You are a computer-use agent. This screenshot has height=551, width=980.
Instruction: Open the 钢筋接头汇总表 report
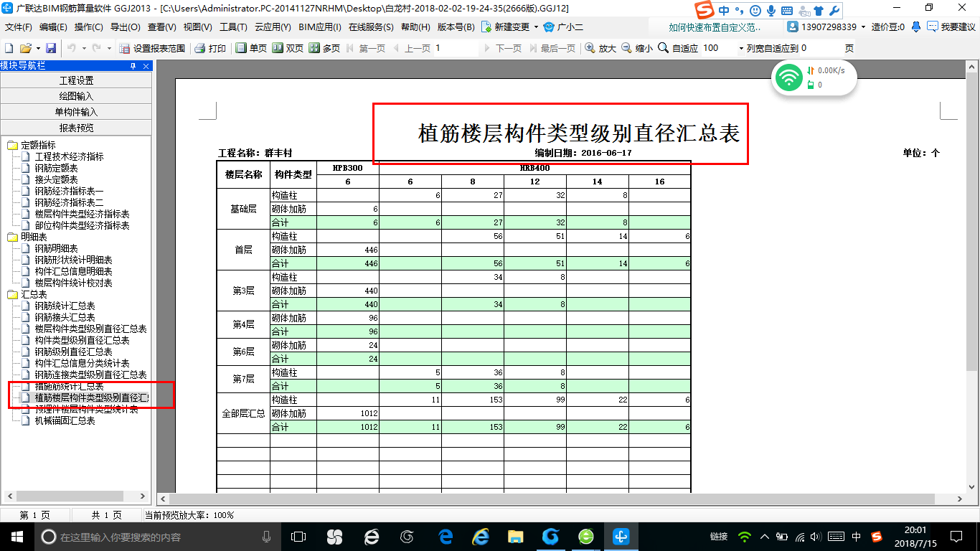(x=65, y=317)
